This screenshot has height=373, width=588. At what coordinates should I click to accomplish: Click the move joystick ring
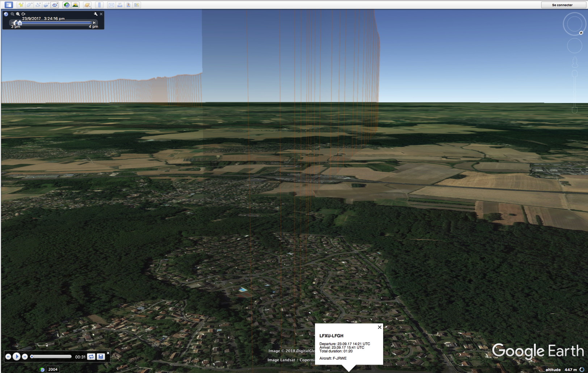pyautogui.click(x=575, y=46)
